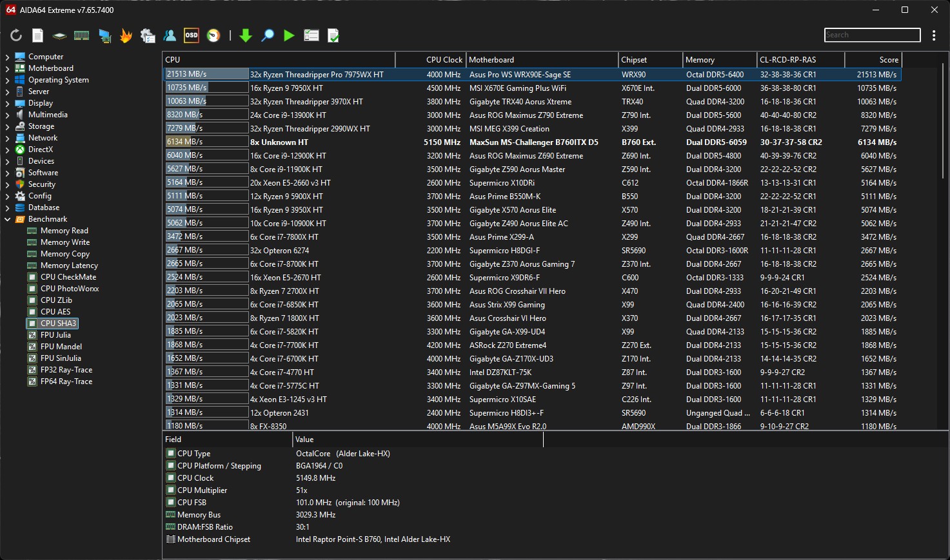Viewport: 950px width, 560px height.
Task: Click the blue magnifier find icon
Action: (x=268, y=35)
